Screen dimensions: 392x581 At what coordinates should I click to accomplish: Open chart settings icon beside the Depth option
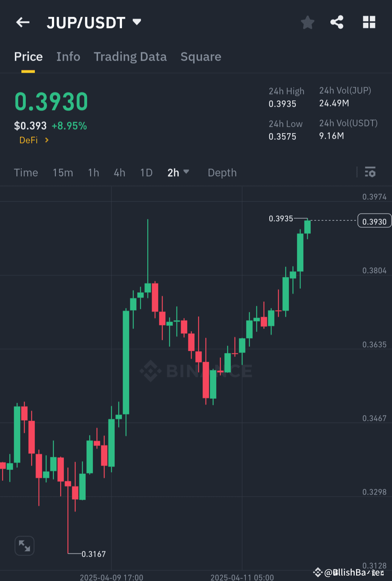370,172
